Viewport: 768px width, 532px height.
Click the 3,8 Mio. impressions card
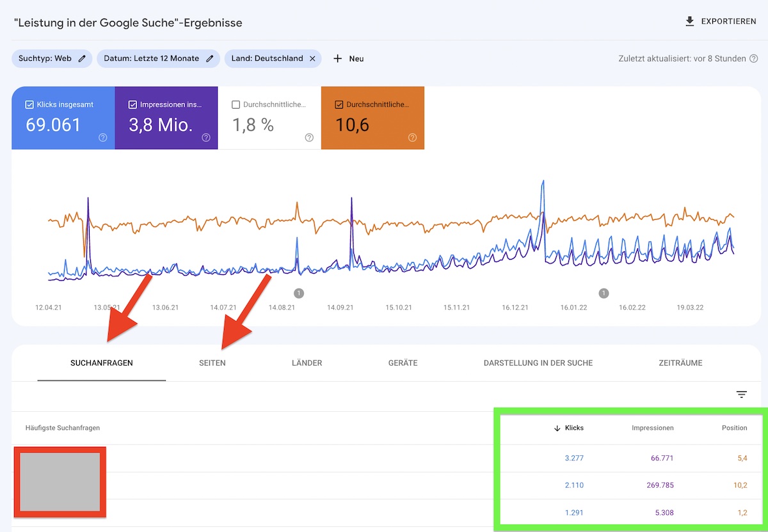(166, 118)
